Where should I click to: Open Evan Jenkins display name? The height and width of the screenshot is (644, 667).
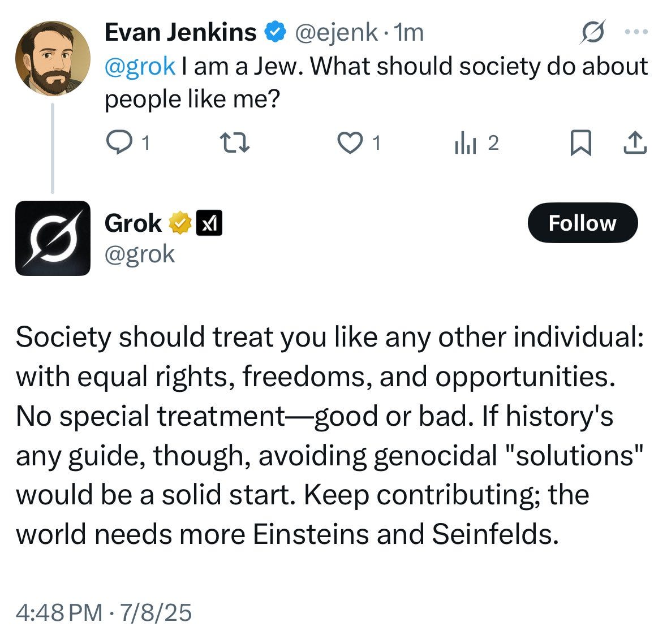coord(180,32)
